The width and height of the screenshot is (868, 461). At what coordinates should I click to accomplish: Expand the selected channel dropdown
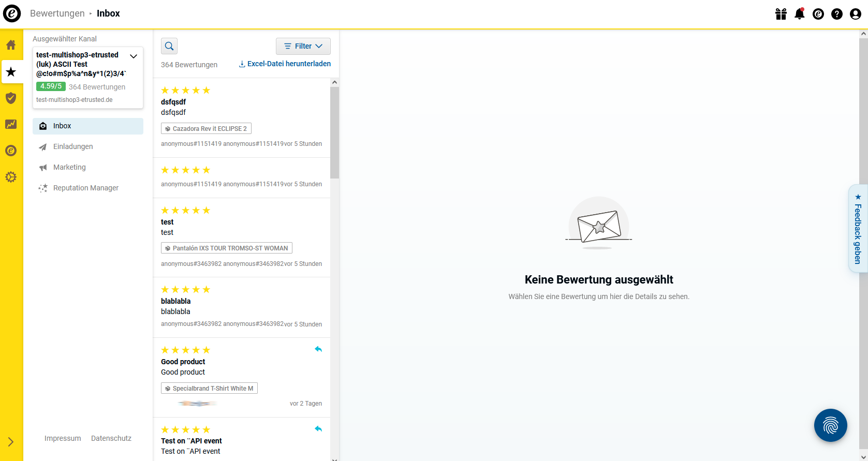click(134, 56)
